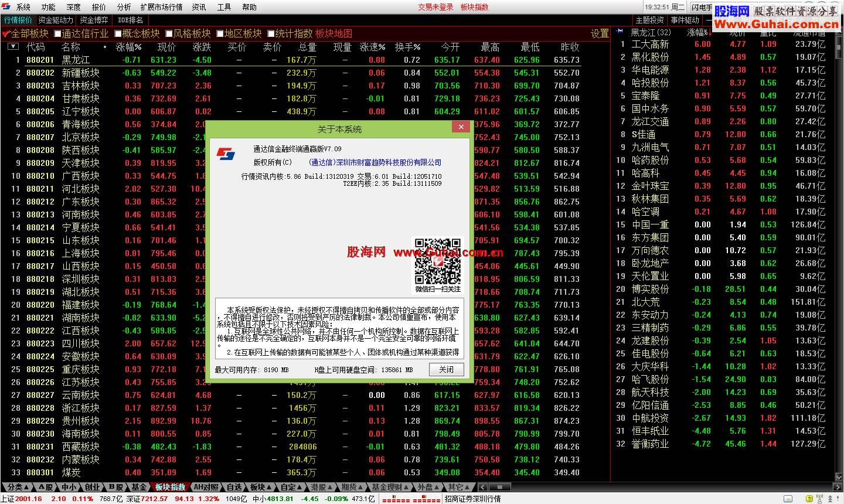Viewport: 844px width, 504px height.
Task: Open the 分析 menu
Action: 124,7
